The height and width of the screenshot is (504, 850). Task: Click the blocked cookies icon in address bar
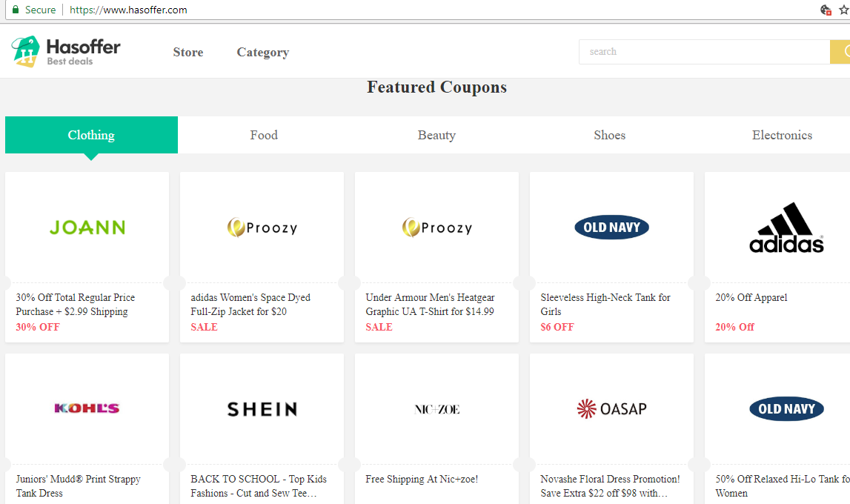coord(826,10)
